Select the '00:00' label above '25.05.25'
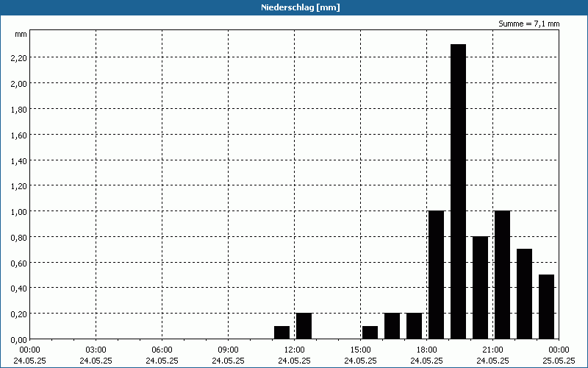Image resolution: width=588 pixels, height=368 pixels. point(559,350)
